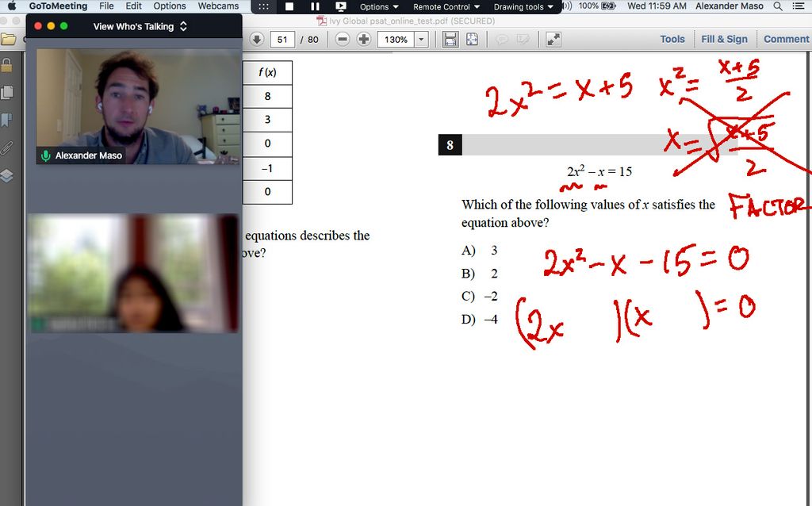
Task: Open the layers sidebar panel
Action: point(7,175)
